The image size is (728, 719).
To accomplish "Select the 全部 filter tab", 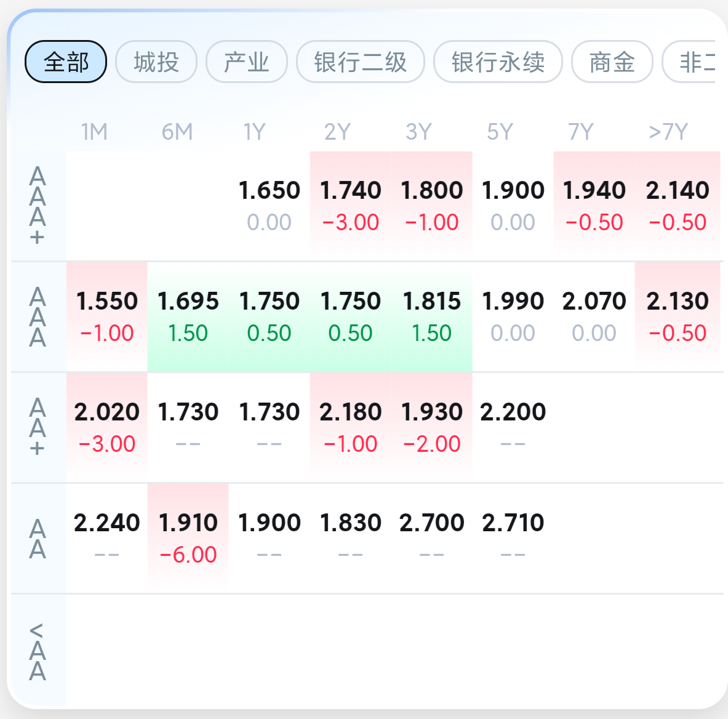I will pos(66,62).
